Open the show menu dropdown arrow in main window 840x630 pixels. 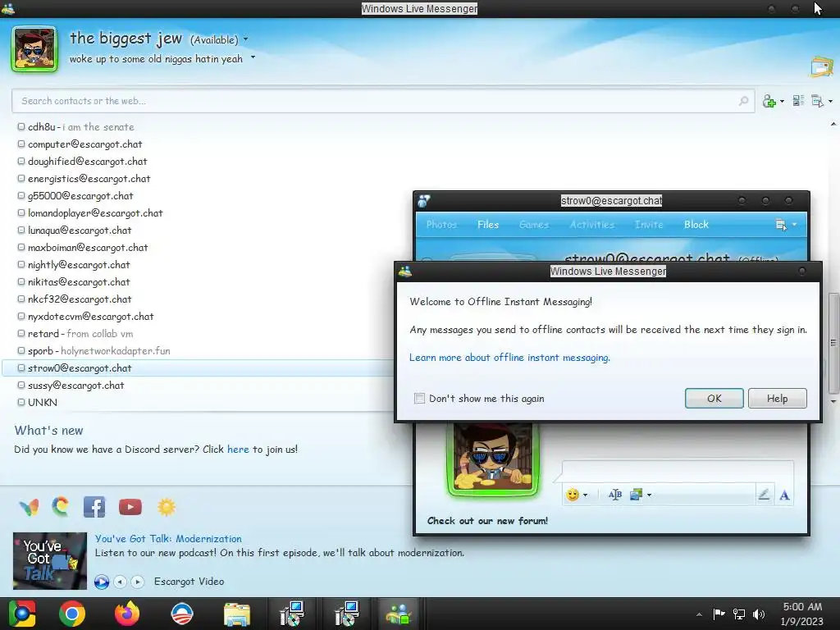(830, 101)
